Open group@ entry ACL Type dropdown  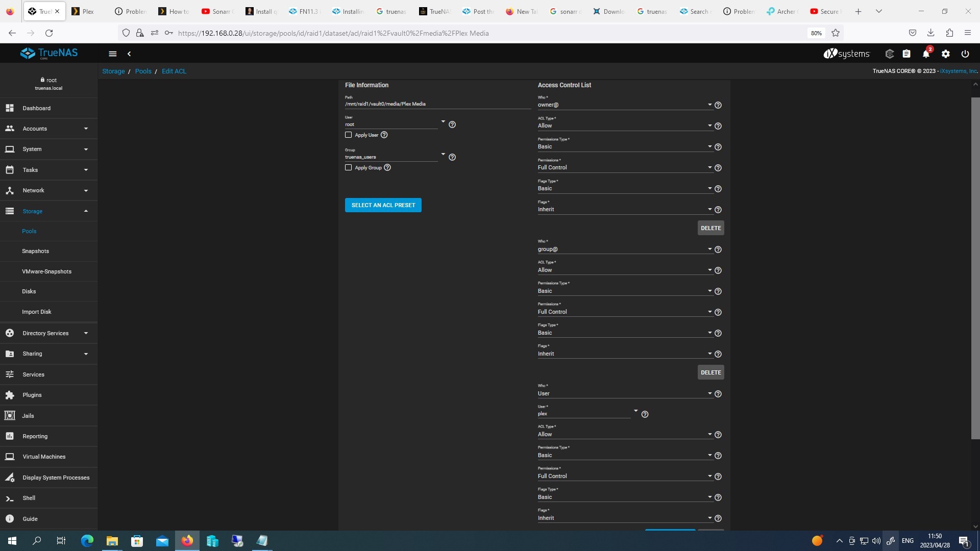click(625, 270)
